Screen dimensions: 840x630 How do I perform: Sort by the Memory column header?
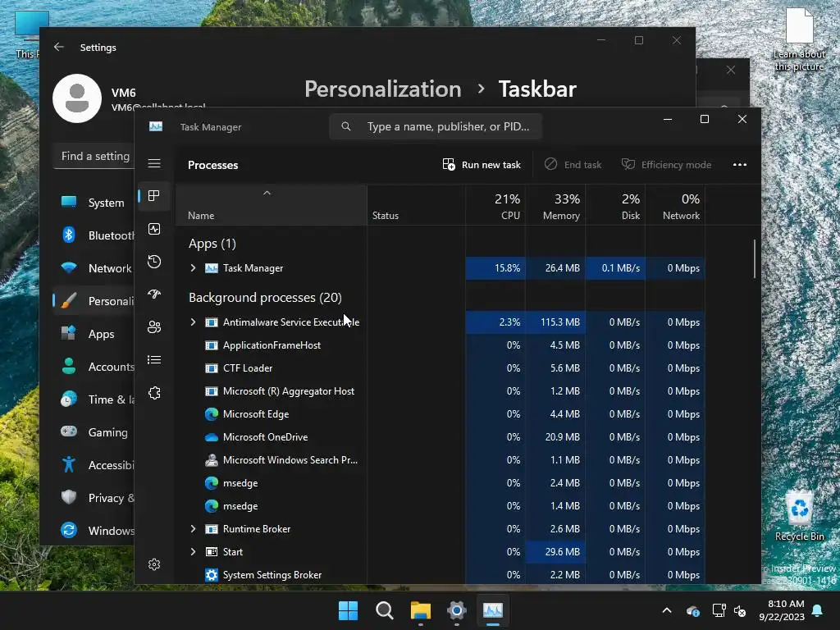(x=555, y=206)
